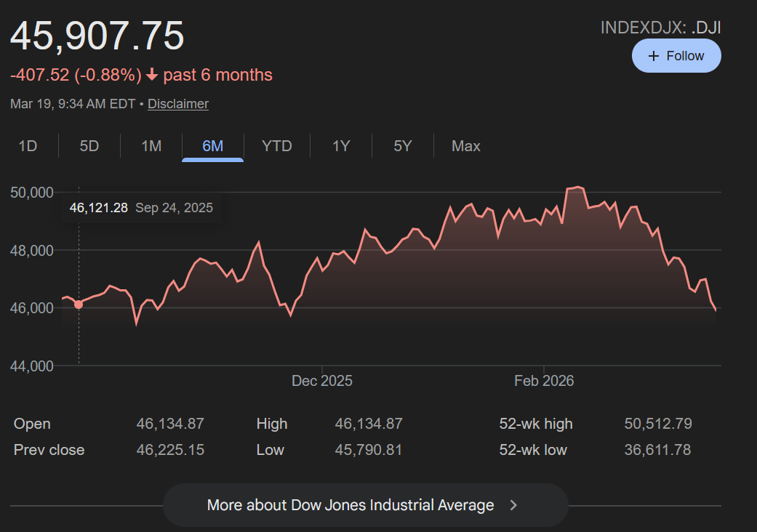Open the Disclaimer link

click(x=178, y=104)
